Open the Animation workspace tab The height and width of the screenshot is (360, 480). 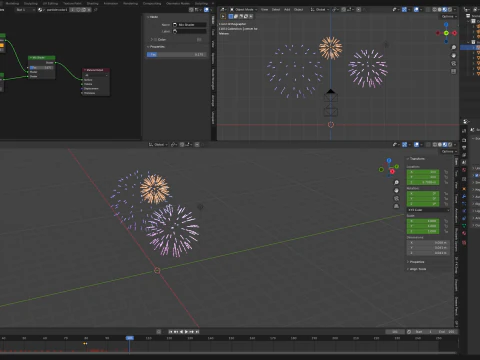[111, 3]
